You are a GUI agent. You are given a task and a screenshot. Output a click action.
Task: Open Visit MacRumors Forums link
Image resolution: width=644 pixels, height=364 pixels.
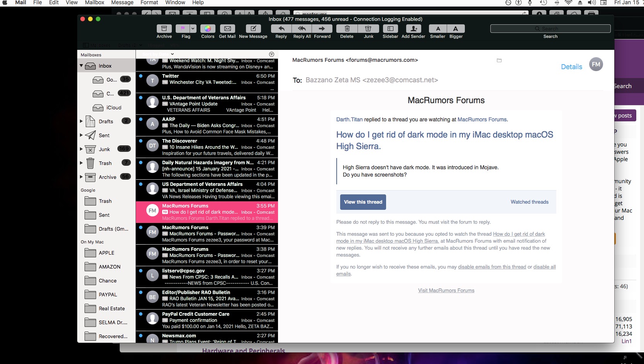446,291
